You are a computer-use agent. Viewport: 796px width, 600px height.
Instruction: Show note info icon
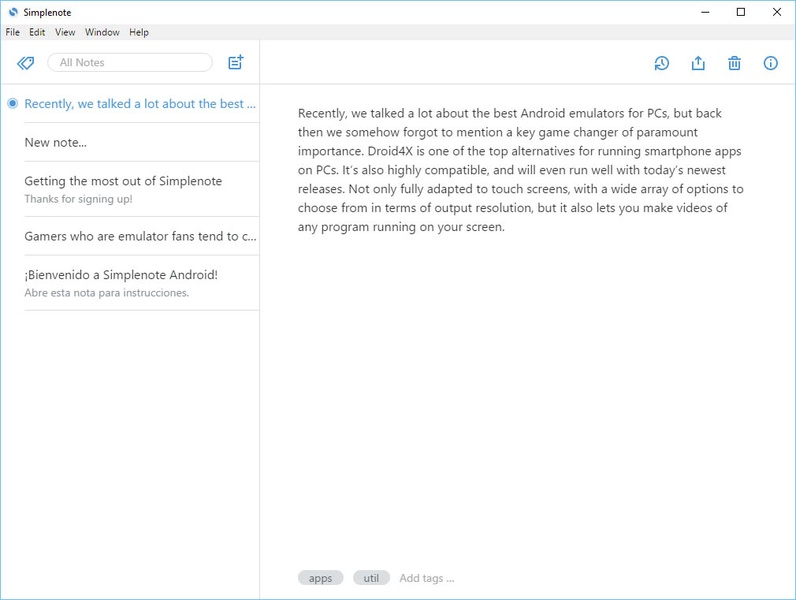(x=771, y=63)
